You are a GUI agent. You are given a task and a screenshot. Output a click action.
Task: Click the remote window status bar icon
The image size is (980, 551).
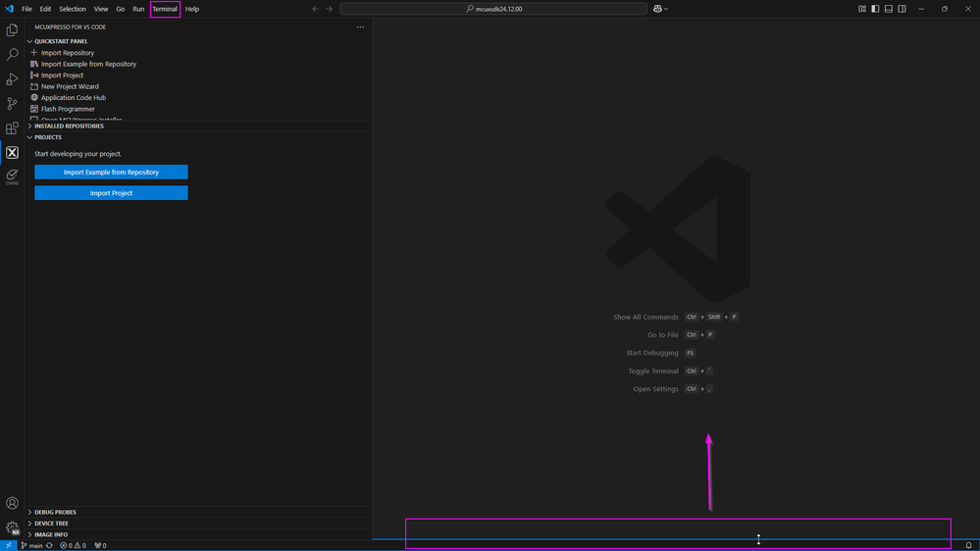[x=8, y=545]
